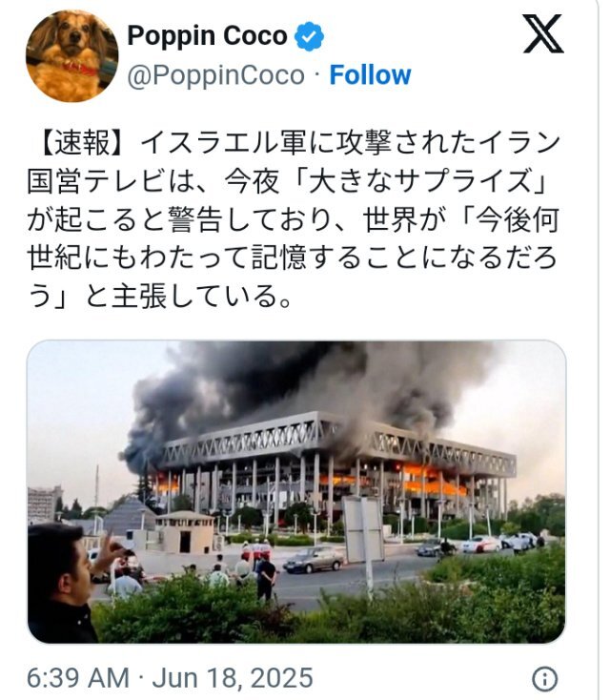Click the small guard booth in the photo
The image size is (610, 700).
pos(185,533)
